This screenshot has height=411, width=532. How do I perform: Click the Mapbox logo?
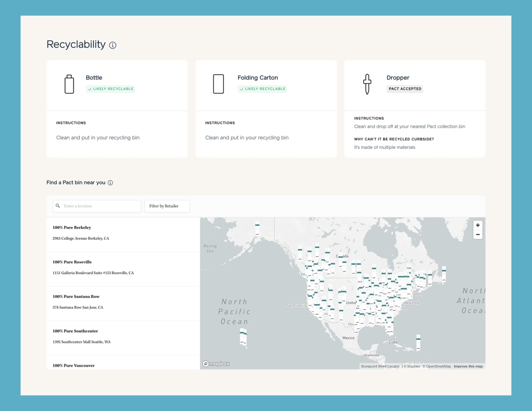point(216,364)
